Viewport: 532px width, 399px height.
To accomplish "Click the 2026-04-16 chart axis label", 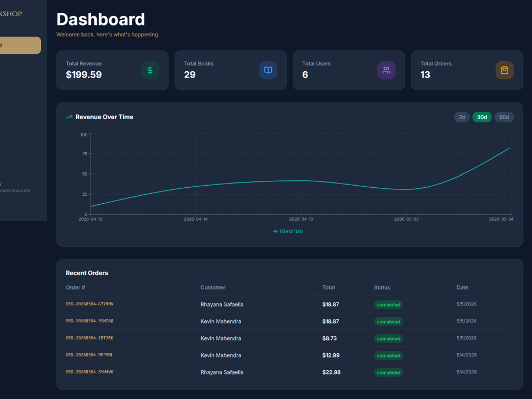I will click(x=301, y=219).
